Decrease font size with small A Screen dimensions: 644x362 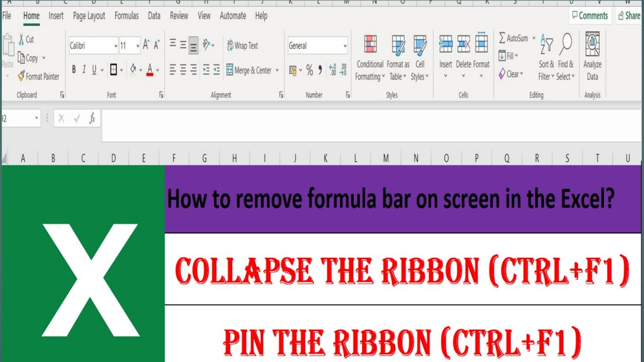pyautogui.click(x=156, y=45)
